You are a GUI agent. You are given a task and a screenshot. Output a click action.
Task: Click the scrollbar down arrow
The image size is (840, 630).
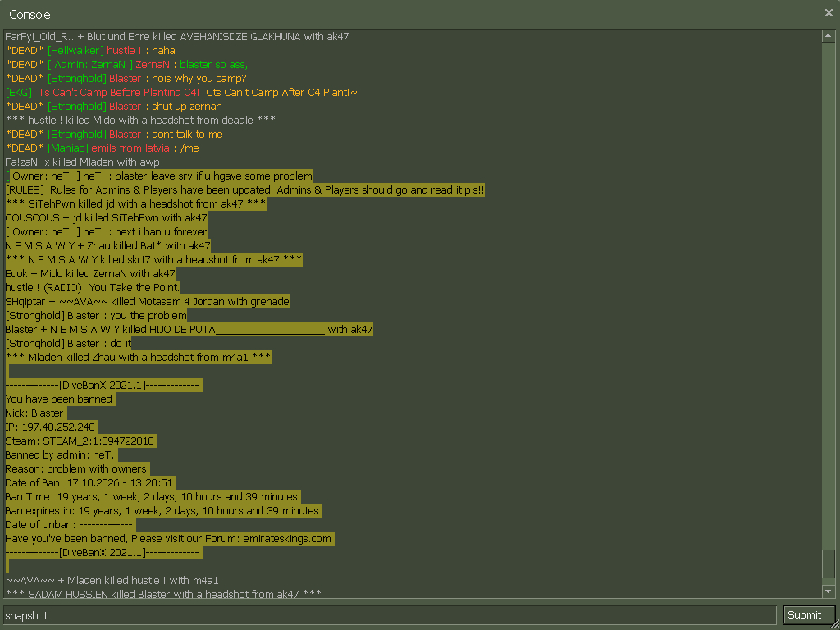[x=829, y=591]
